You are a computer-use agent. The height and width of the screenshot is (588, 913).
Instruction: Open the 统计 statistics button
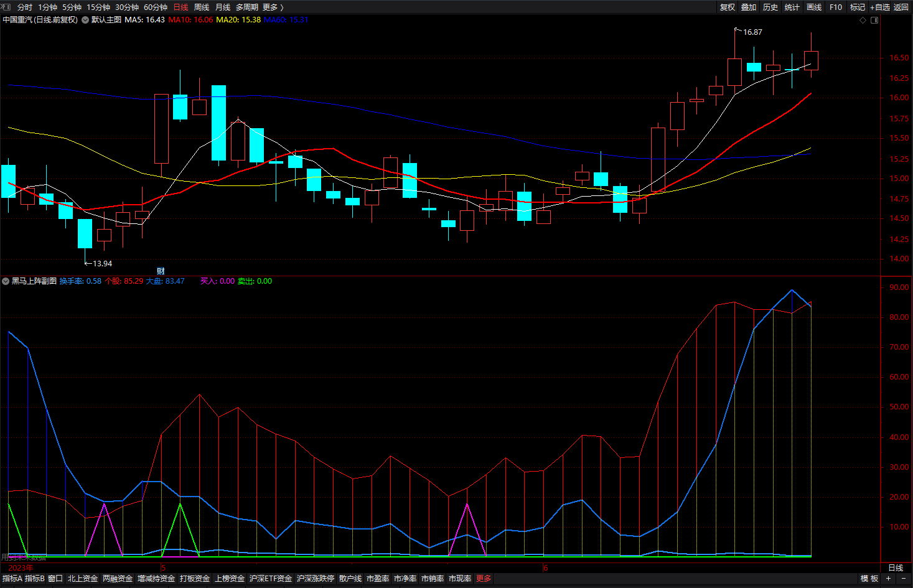pos(792,7)
